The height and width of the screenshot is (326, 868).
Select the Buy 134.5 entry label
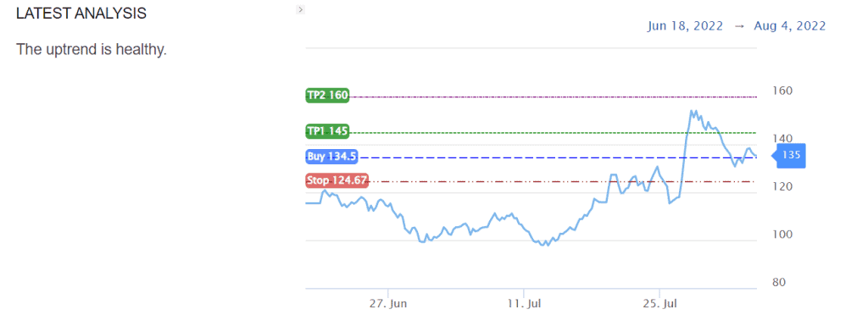pos(331,157)
